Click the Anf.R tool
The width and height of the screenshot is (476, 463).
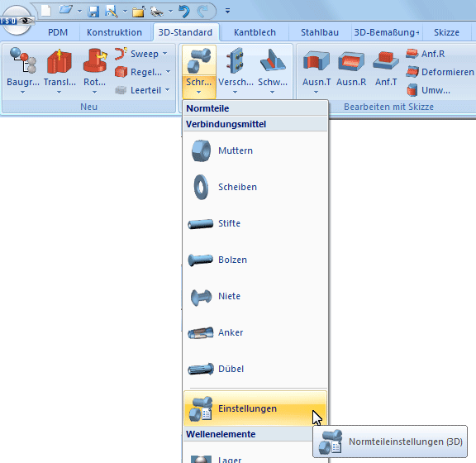coord(426,54)
